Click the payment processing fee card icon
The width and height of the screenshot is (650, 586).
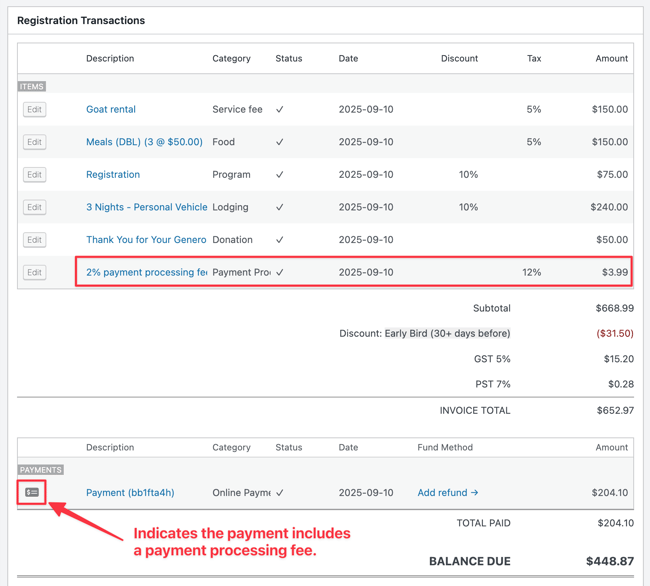click(x=32, y=492)
